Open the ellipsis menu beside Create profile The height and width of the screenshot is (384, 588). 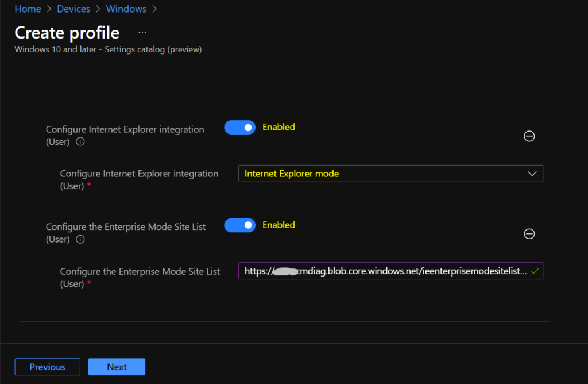[x=142, y=33]
